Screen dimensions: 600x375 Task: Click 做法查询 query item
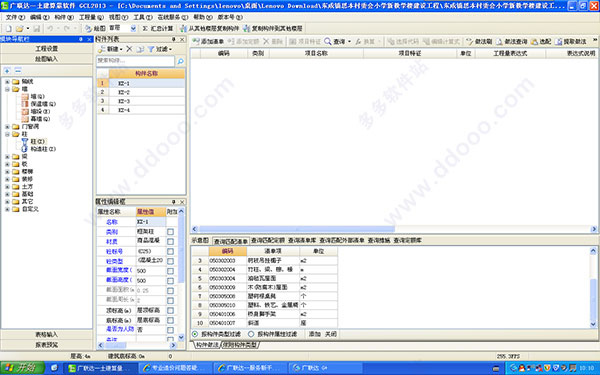[512, 41]
